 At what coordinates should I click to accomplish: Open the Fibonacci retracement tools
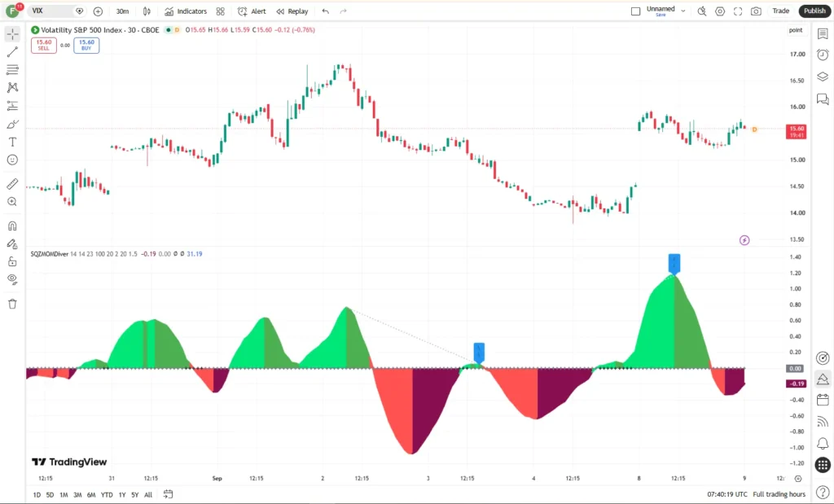click(x=12, y=70)
